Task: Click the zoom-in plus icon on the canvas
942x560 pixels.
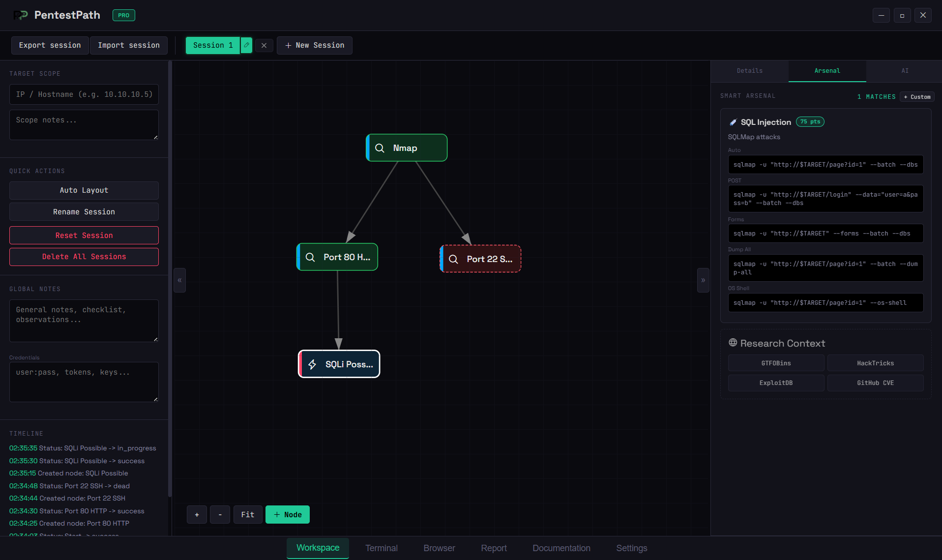Action: pos(197,514)
